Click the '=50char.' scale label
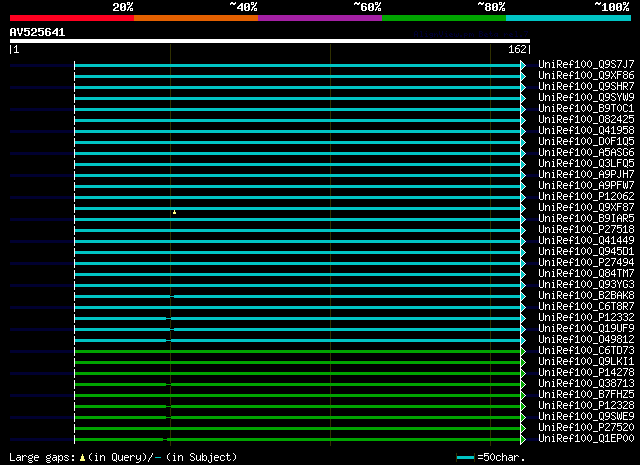This screenshot has width=640, height=465. pyautogui.click(x=501, y=458)
